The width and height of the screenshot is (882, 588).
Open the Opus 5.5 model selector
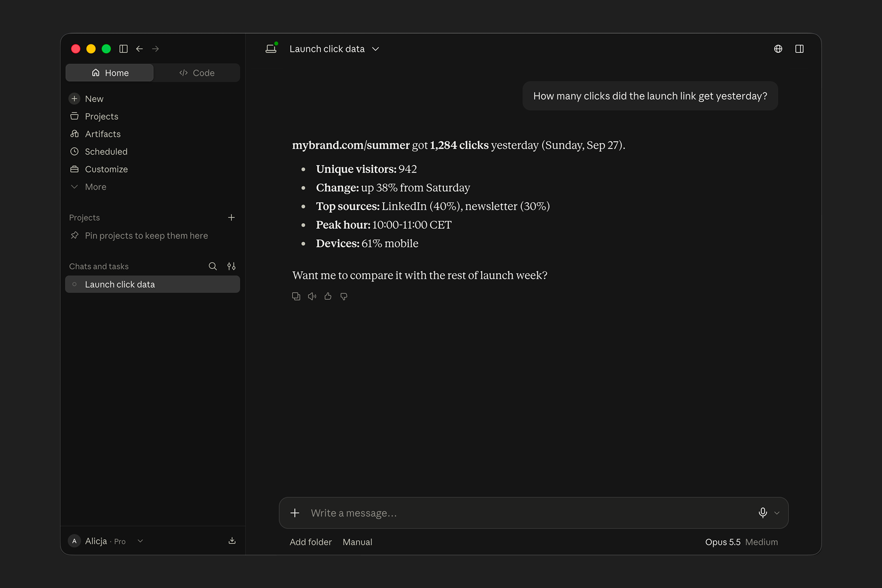pos(723,542)
